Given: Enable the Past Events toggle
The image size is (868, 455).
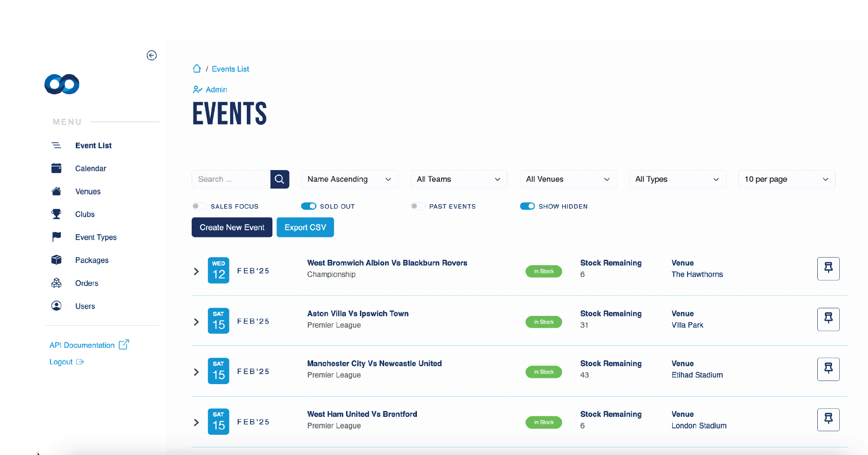Looking at the screenshot, I should click(417, 206).
